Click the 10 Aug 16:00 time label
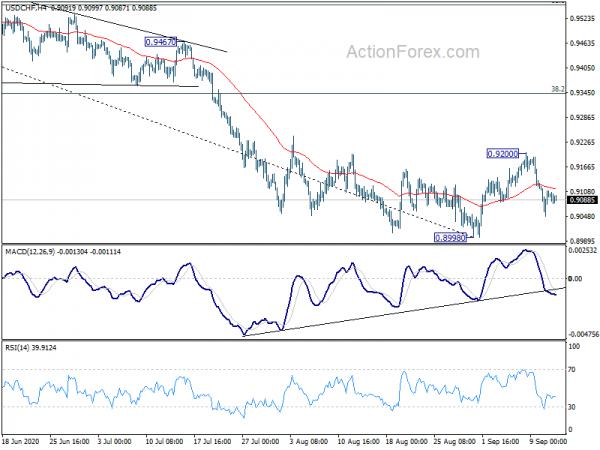 357,441
